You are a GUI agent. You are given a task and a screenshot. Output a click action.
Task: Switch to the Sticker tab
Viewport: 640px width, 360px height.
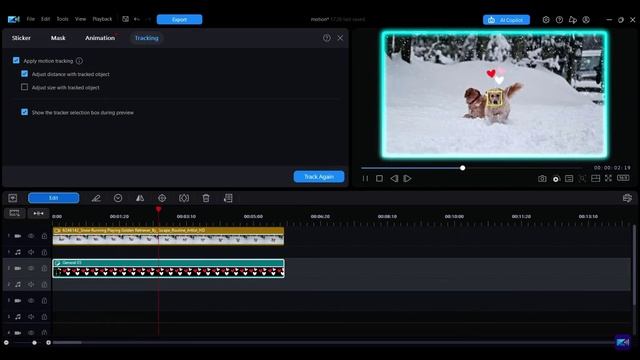click(x=21, y=38)
